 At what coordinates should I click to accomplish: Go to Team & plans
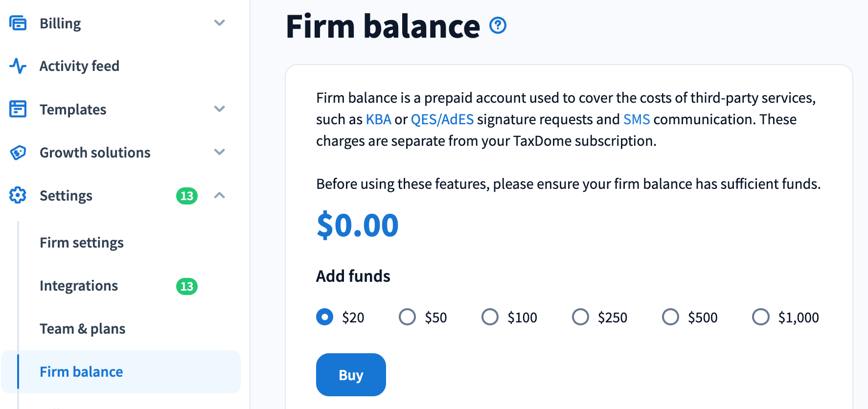pos(83,329)
